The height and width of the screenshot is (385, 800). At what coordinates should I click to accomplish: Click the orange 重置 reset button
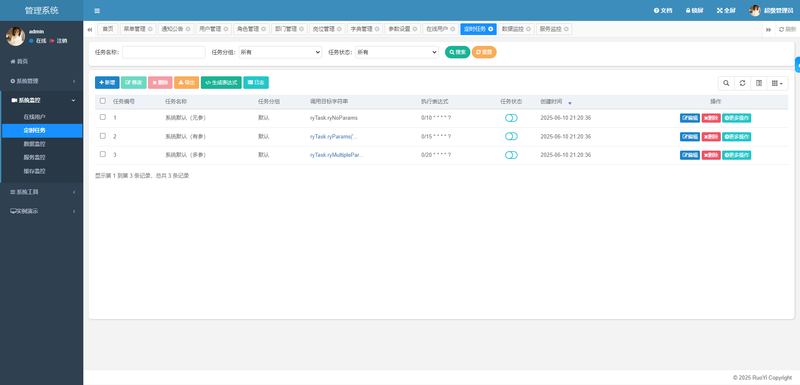pyautogui.click(x=484, y=52)
